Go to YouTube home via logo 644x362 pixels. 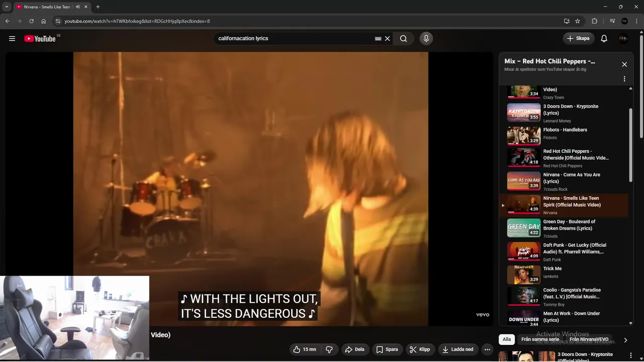pos(40,39)
